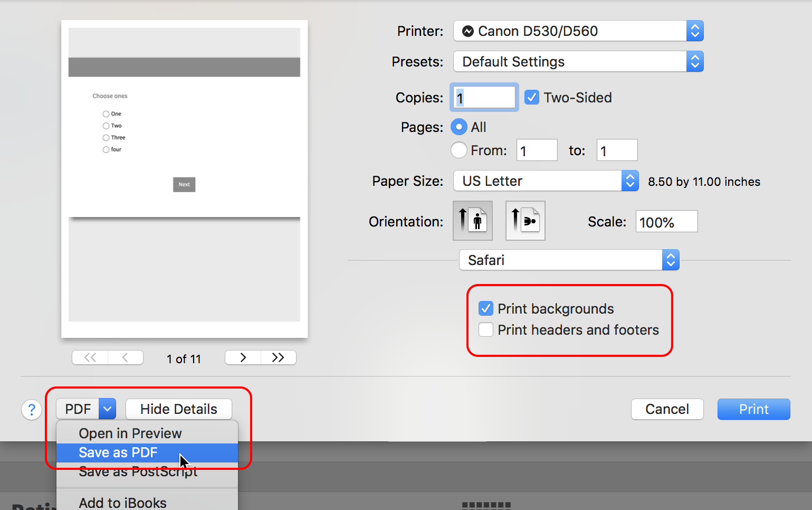Enable Print headers and footers

pos(486,329)
